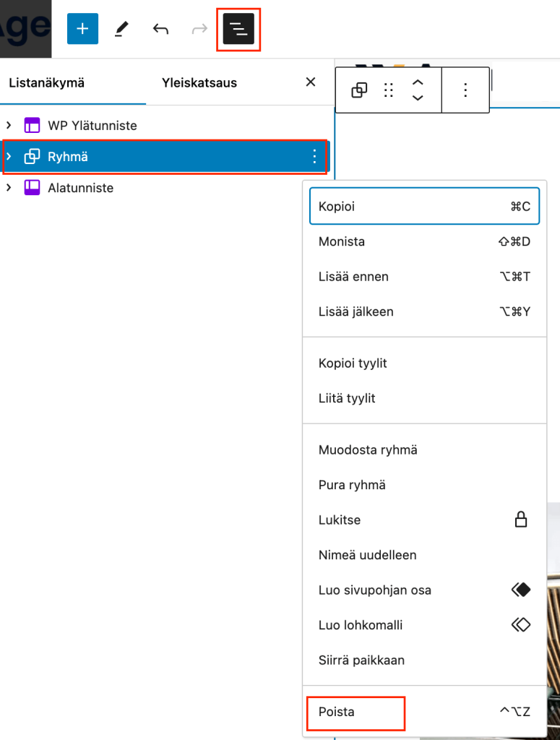Select Liitä tyylit
The height and width of the screenshot is (740, 560).
click(425, 398)
